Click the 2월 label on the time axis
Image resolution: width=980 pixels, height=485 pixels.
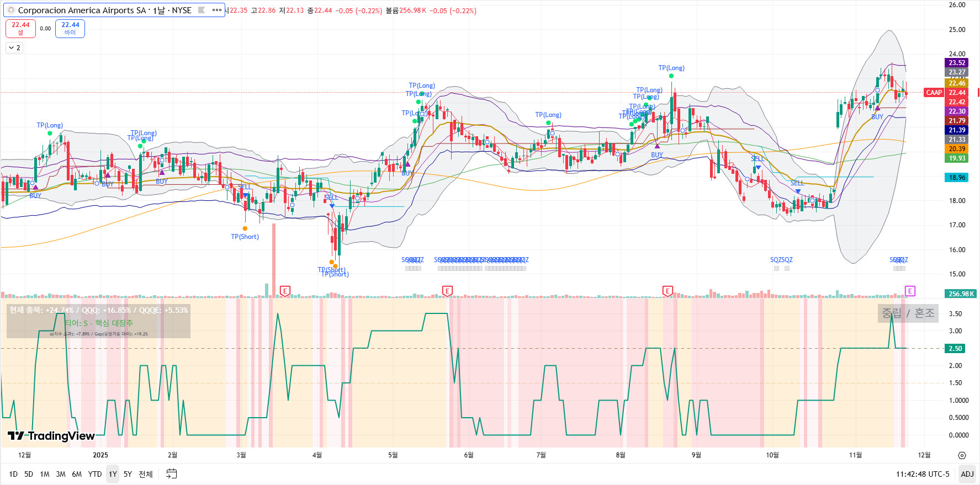pyautogui.click(x=173, y=455)
